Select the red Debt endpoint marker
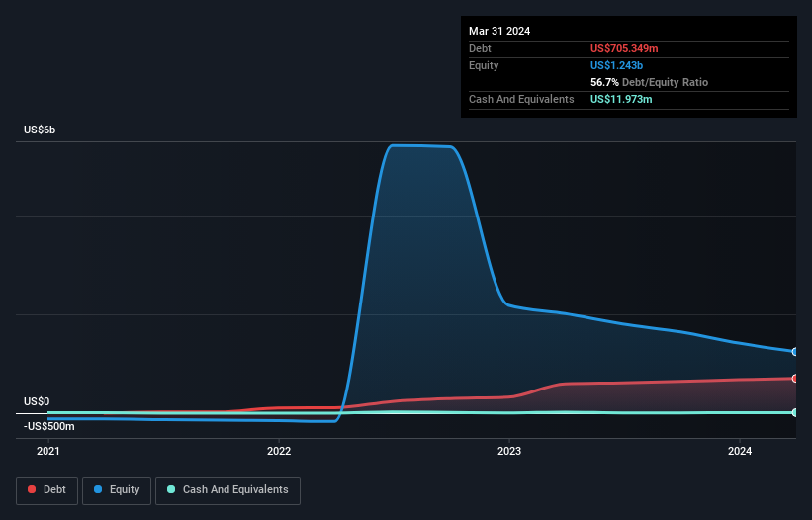 tap(794, 379)
